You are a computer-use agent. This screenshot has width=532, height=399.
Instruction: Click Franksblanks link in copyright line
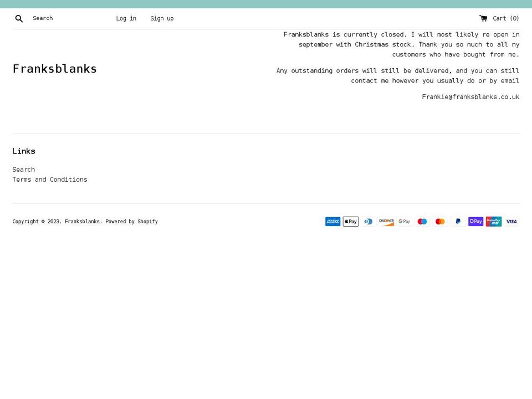coord(82,222)
